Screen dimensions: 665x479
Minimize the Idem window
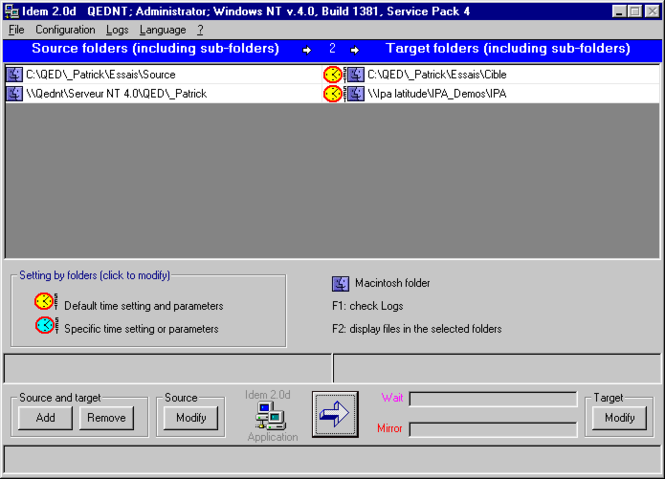click(620, 11)
